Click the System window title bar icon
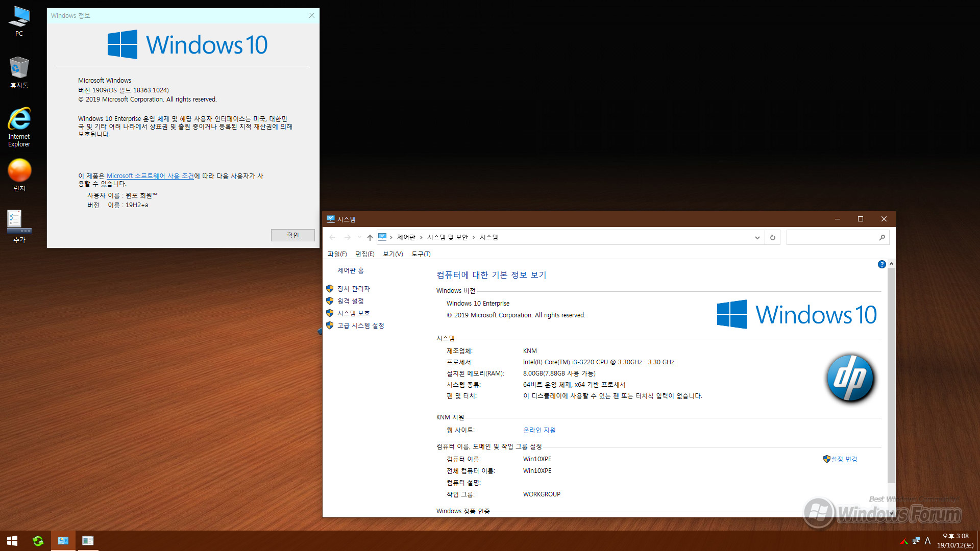The width and height of the screenshot is (980, 551). (331, 219)
